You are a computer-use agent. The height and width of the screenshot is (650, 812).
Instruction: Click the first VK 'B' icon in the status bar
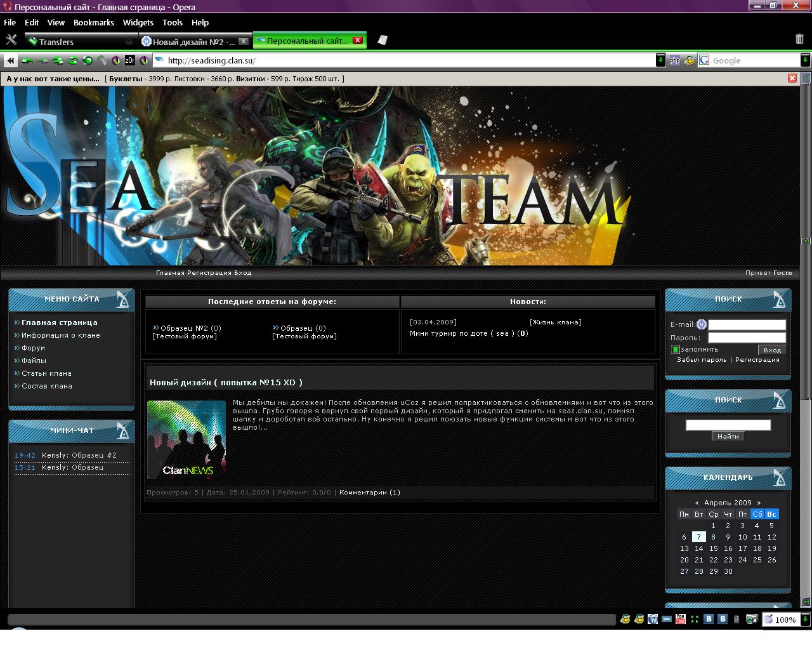(x=709, y=619)
